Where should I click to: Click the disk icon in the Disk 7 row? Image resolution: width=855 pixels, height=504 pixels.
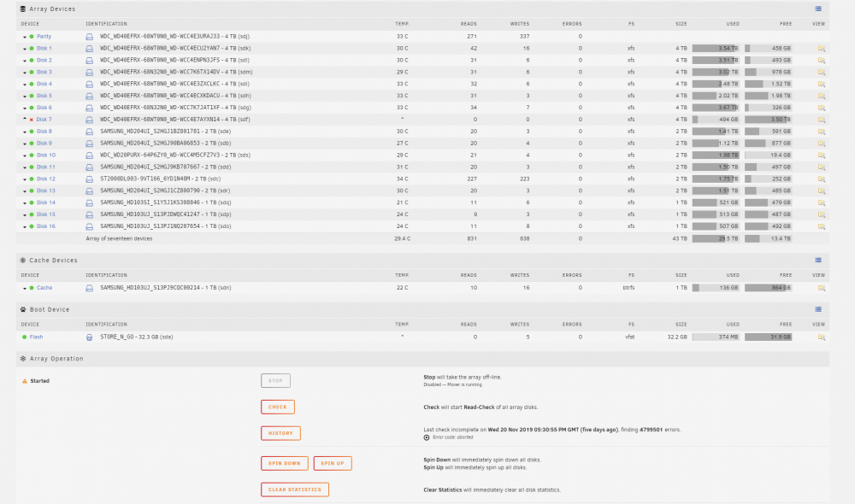click(x=90, y=120)
